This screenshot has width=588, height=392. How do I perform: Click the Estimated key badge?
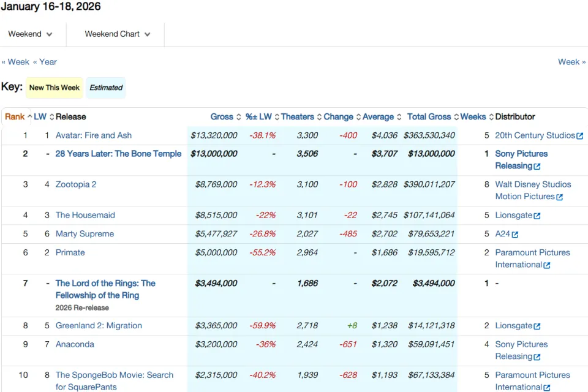[x=106, y=88]
